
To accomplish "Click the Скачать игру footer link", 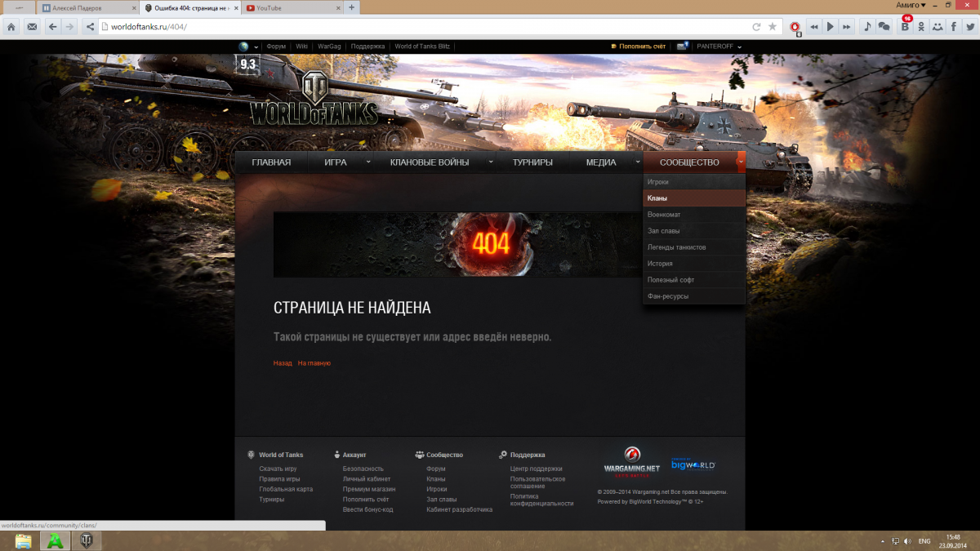I will pyautogui.click(x=278, y=469).
